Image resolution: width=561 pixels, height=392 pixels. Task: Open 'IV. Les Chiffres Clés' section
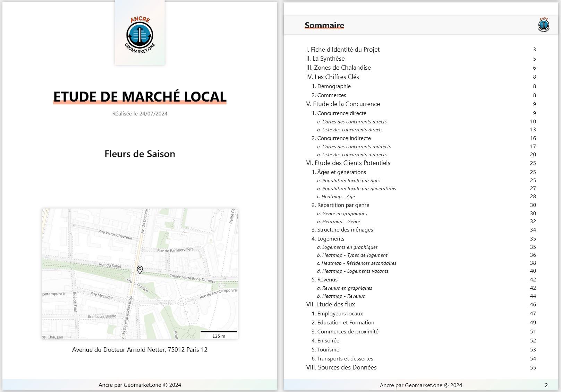332,77
